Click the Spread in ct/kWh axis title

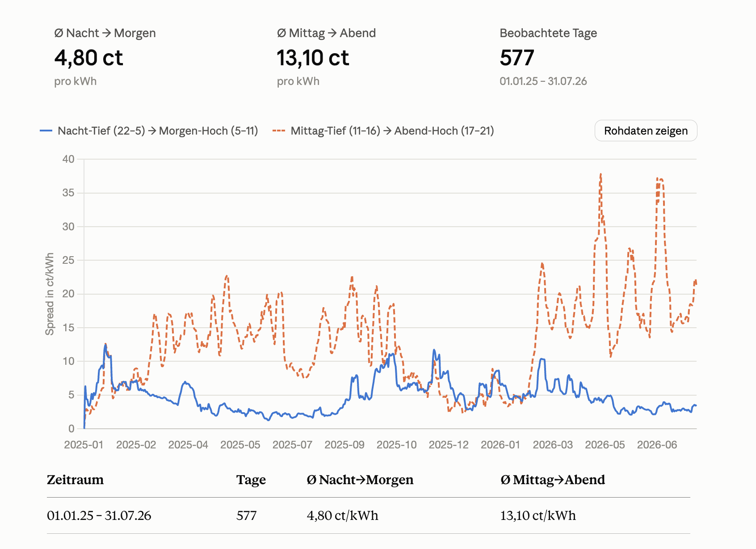(x=50, y=294)
